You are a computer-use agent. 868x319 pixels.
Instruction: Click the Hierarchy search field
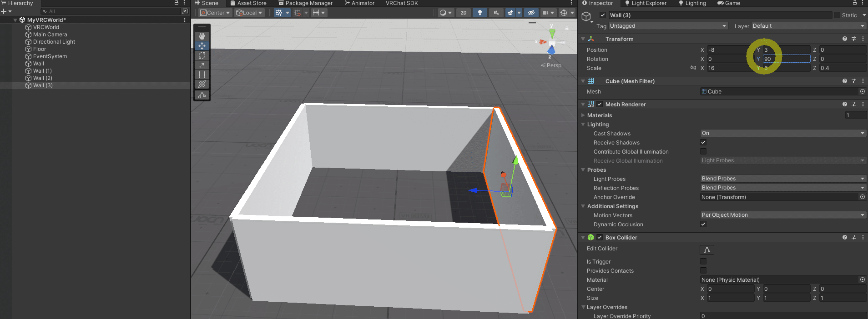(x=111, y=11)
